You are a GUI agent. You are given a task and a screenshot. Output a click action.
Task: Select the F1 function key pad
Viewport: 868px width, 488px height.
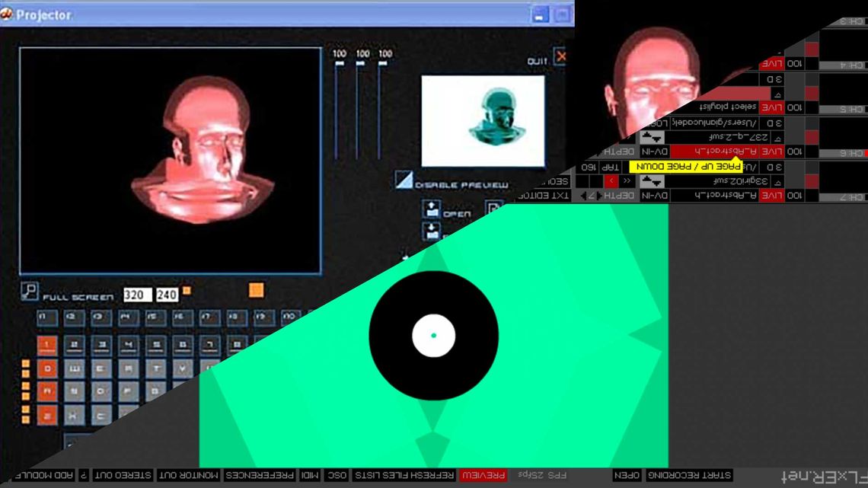[x=47, y=317]
